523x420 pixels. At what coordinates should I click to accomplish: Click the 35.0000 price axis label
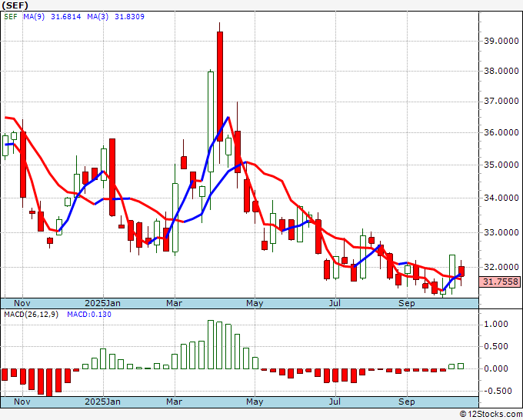pyautogui.click(x=499, y=165)
